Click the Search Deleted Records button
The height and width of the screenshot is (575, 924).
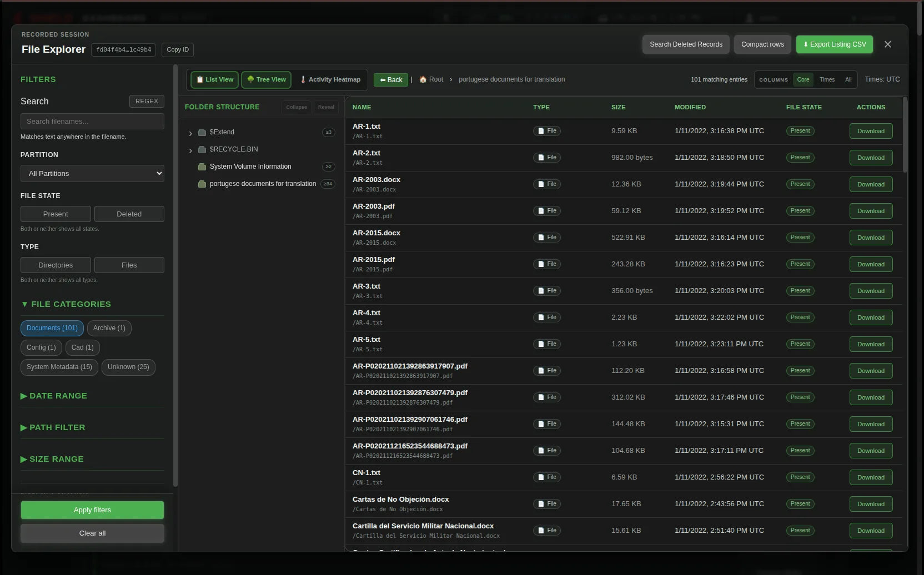point(686,44)
